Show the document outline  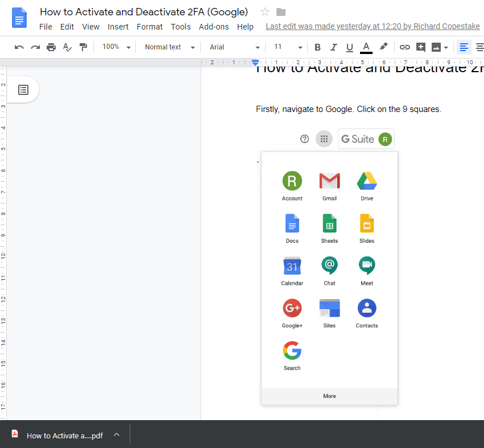click(x=23, y=90)
